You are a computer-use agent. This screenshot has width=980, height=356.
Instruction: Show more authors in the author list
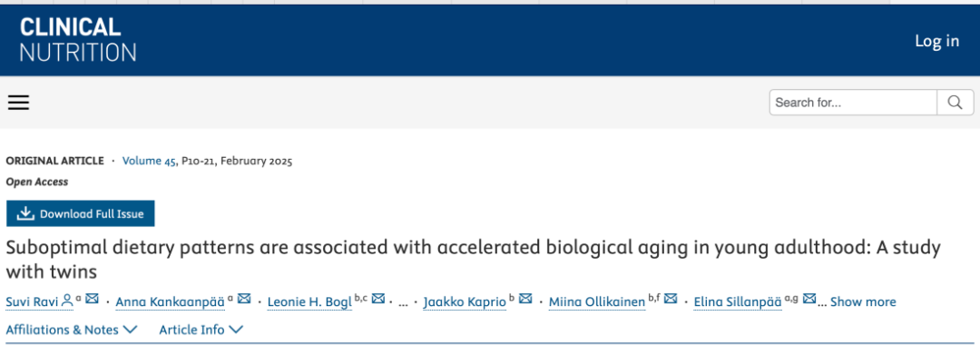pyautogui.click(x=863, y=302)
